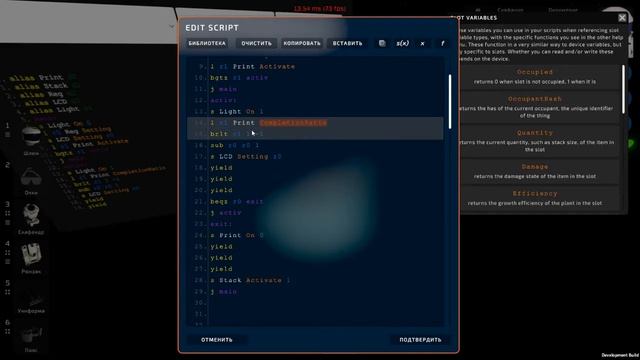Click the code editor vertical scrollbar
Viewport: 640px width, 360px height.
coord(450,102)
